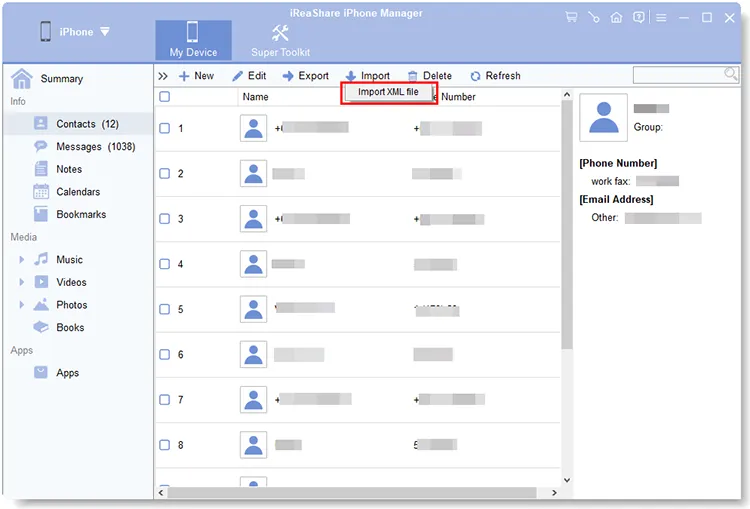Click the Notes sidebar icon
750x509 pixels.
(41, 168)
